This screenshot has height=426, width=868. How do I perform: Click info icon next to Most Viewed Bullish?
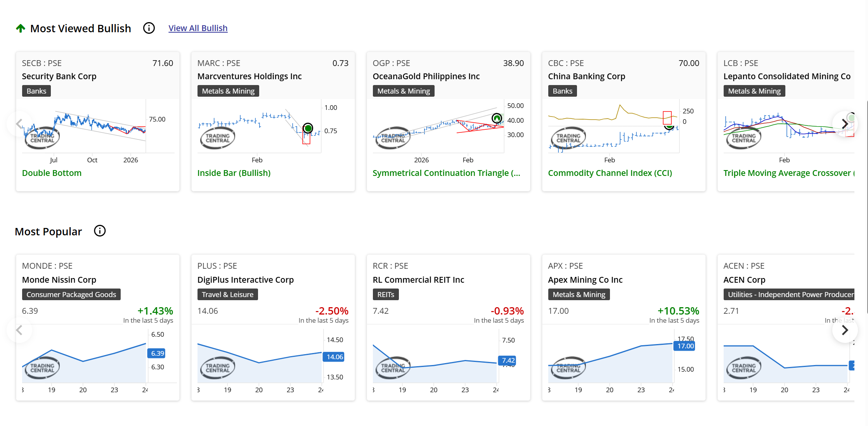(x=149, y=28)
